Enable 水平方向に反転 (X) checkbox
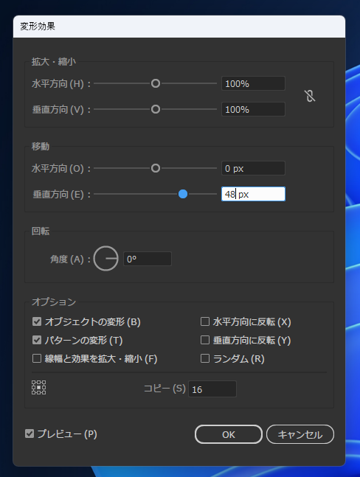 click(x=205, y=322)
